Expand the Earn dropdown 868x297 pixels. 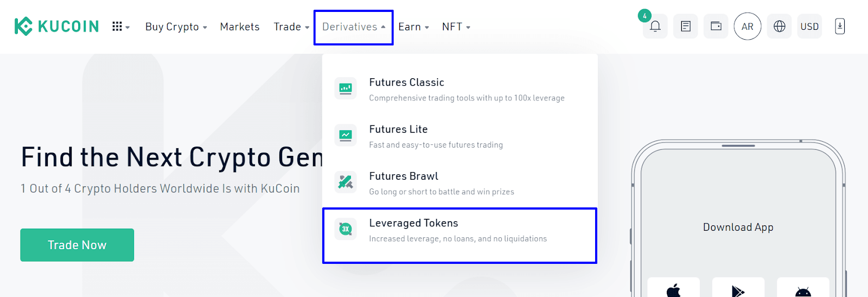point(413,27)
